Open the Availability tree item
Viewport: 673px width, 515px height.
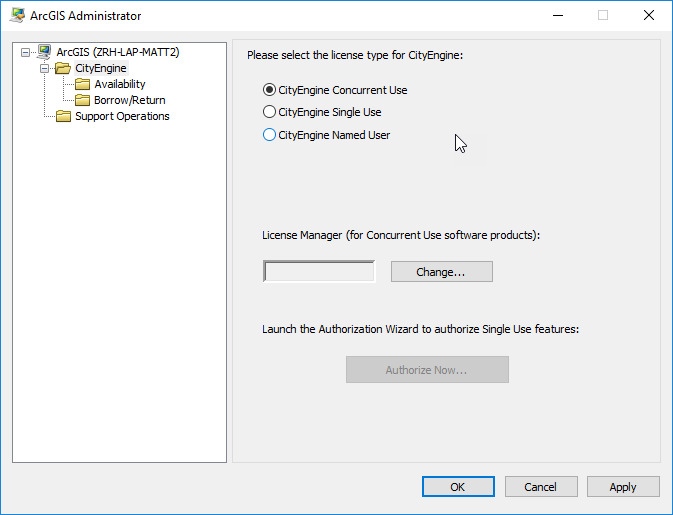click(x=119, y=84)
